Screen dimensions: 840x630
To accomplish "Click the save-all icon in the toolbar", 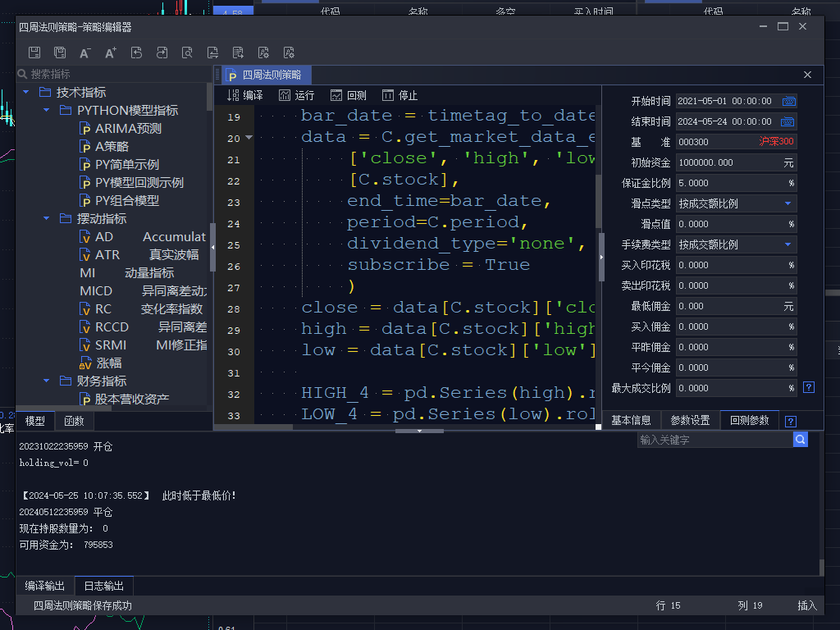I will (x=60, y=52).
